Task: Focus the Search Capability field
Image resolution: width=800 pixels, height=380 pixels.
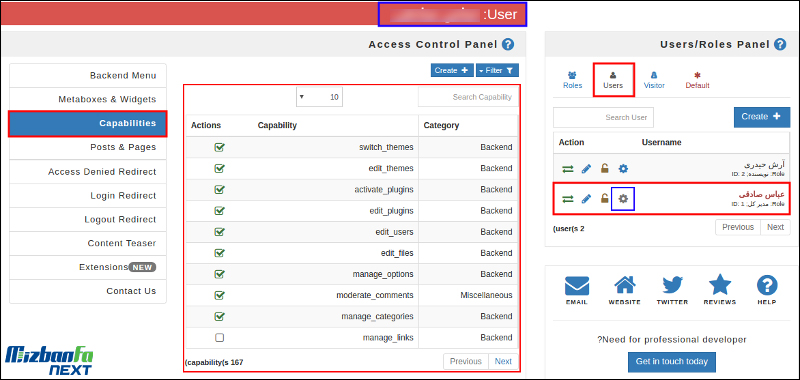Action: [468, 97]
